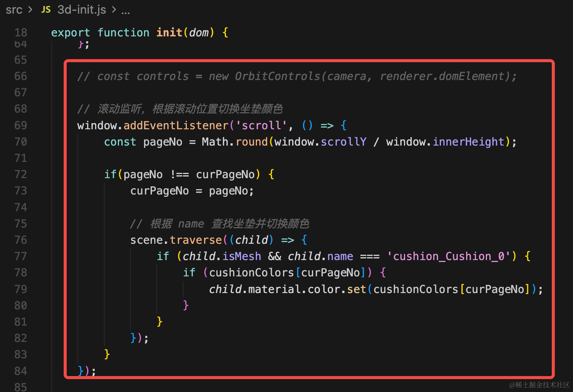The height and width of the screenshot is (392, 573).
Task: Click the src breadcrumb folder
Action: (x=14, y=10)
